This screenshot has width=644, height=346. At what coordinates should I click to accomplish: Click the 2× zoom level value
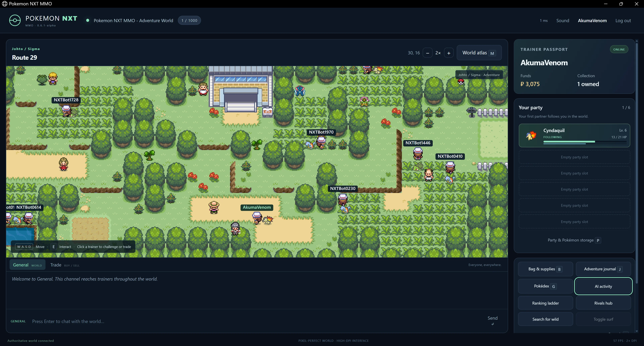tap(438, 53)
